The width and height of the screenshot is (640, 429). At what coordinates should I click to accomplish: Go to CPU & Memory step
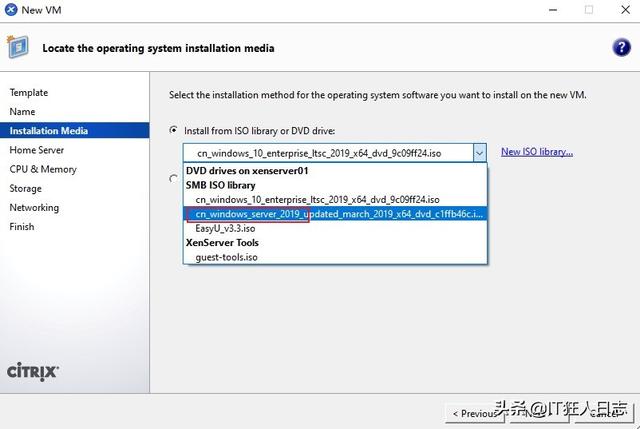pos(43,169)
